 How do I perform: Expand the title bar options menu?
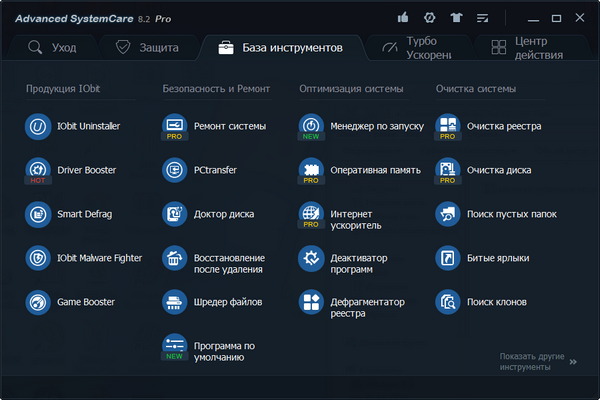[484, 17]
